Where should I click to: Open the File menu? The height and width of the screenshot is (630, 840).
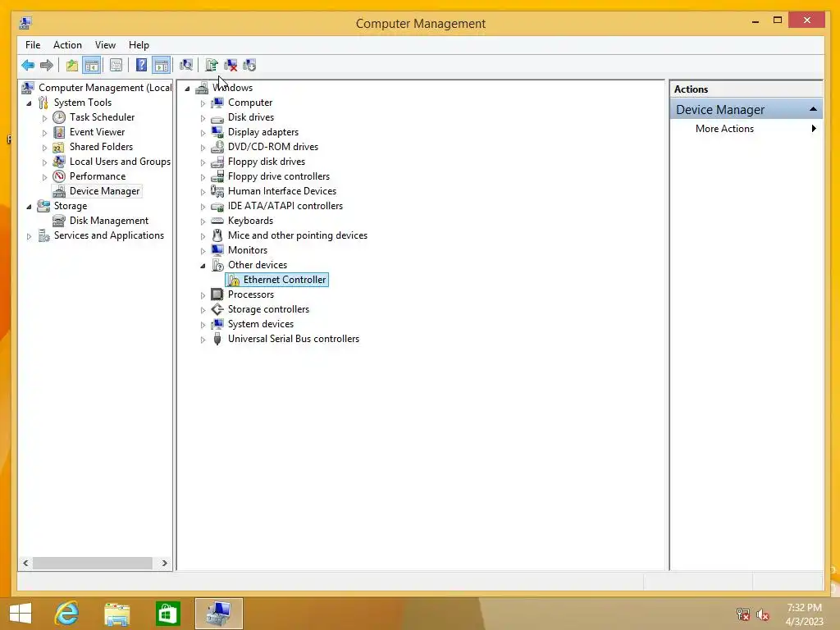[33, 45]
